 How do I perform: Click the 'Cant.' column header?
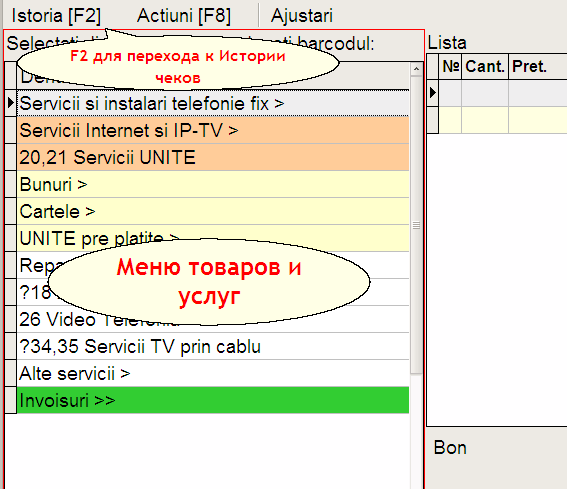point(485,67)
